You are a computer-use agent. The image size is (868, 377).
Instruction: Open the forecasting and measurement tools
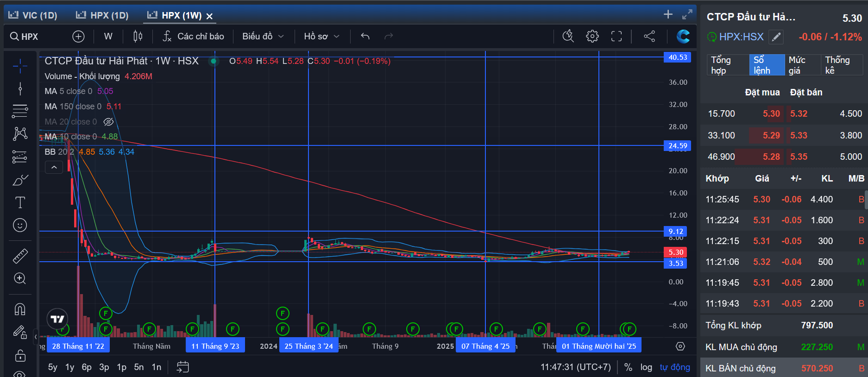pos(20,157)
